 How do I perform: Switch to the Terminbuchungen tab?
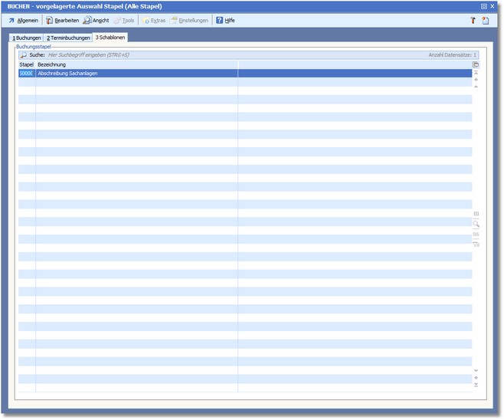(68, 38)
